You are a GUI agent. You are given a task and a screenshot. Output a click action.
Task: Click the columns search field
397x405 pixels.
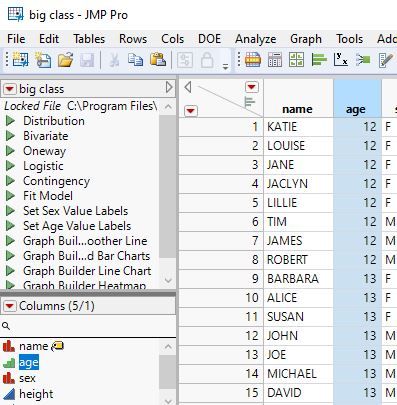[x=88, y=326]
